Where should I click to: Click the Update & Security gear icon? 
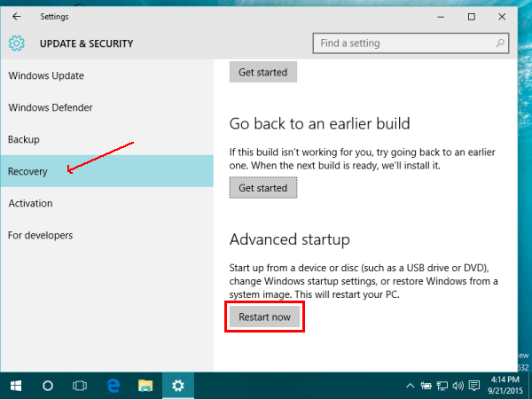pyautogui.click(x=17, y=43)
